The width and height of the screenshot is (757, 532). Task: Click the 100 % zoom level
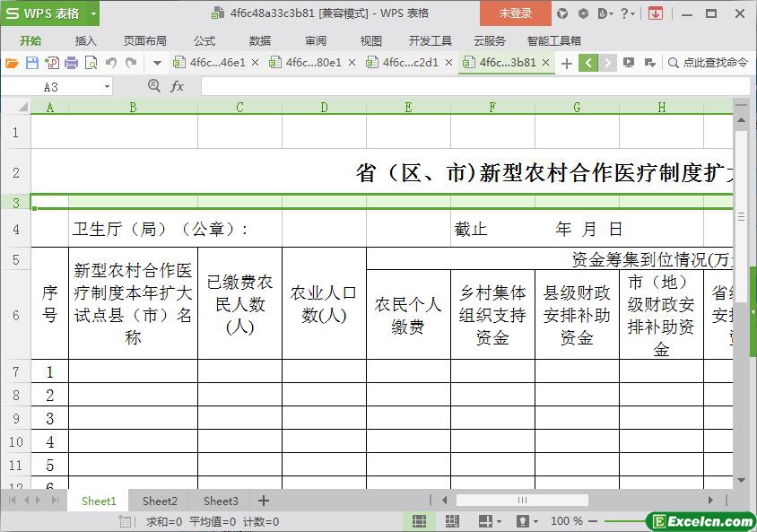pyautogui.click(x=566, y=521)
